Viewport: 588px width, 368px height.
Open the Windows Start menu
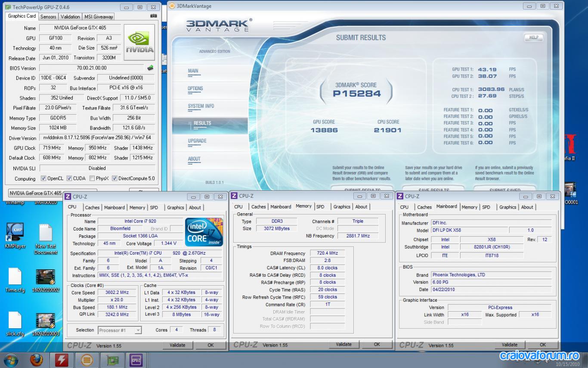[x=10, y=359]
